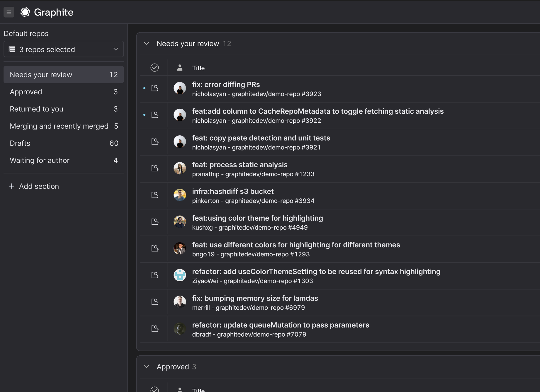
Task: Open PR refactor: add useColorThemeSetting
Action: (x=316, y=272)
